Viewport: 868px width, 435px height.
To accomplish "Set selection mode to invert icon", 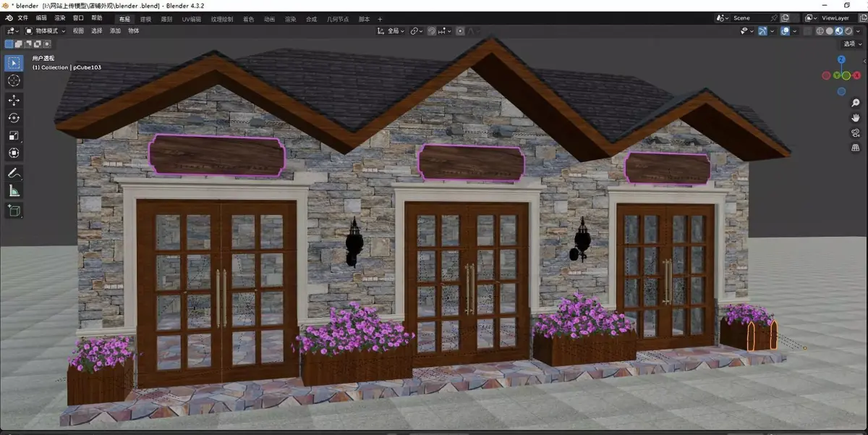I will (38, 43).
